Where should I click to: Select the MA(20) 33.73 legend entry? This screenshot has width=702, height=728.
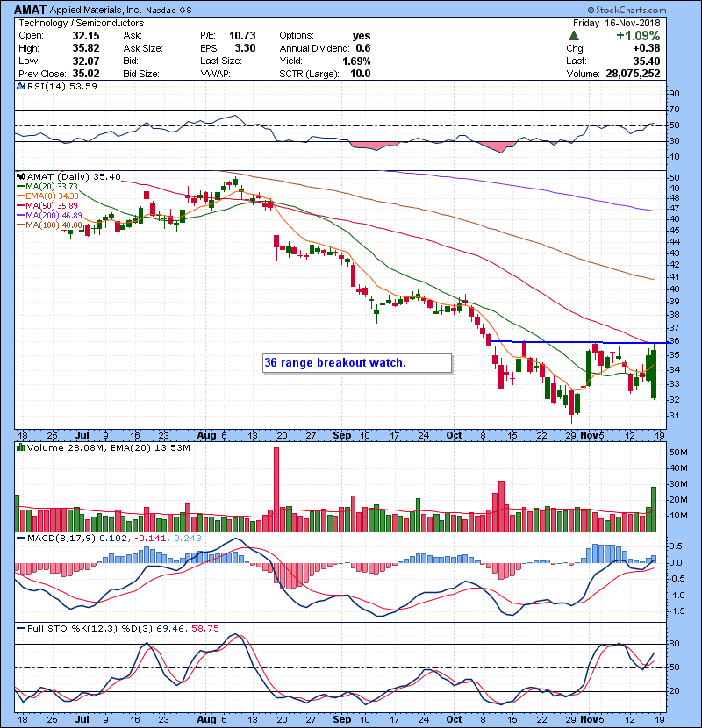click(47, 187)
